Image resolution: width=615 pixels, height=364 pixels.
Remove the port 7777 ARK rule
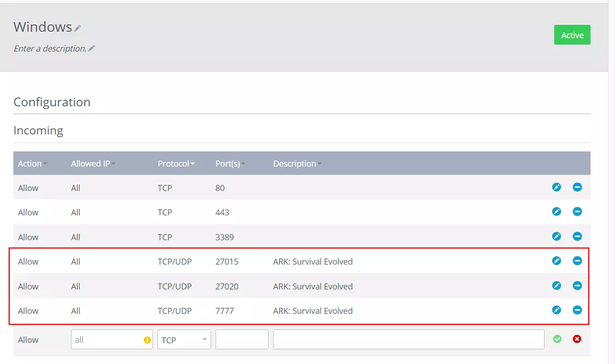coord(577,310)
